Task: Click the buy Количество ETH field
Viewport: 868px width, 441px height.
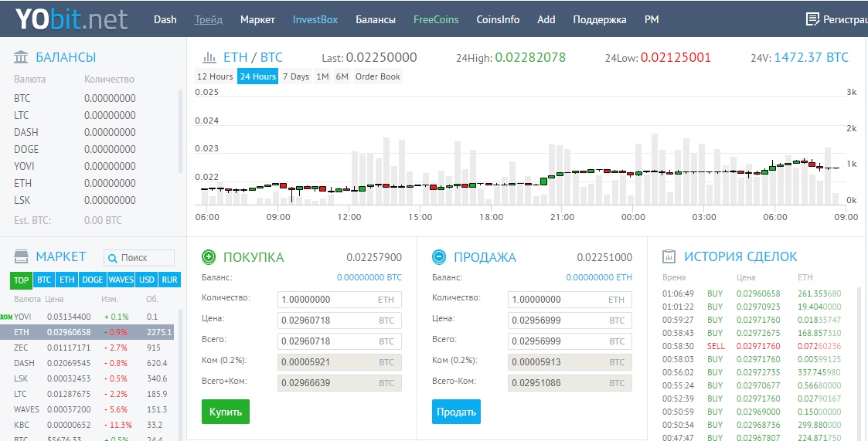Action: click(x=339, y=300)
